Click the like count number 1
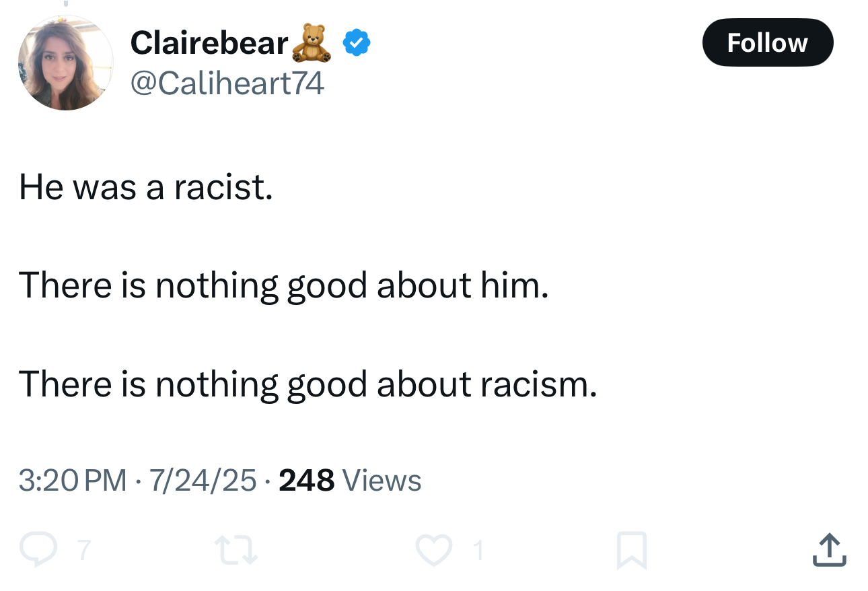The width and height of the screenshot is (868, 591). (x=478, y=551)
